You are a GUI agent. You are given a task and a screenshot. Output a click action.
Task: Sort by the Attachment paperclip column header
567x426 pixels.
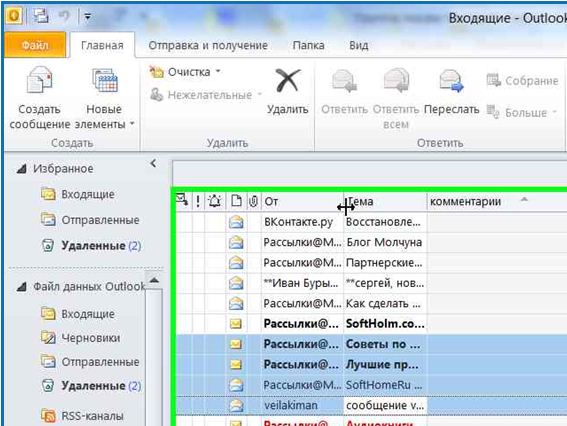coord(253,201)
